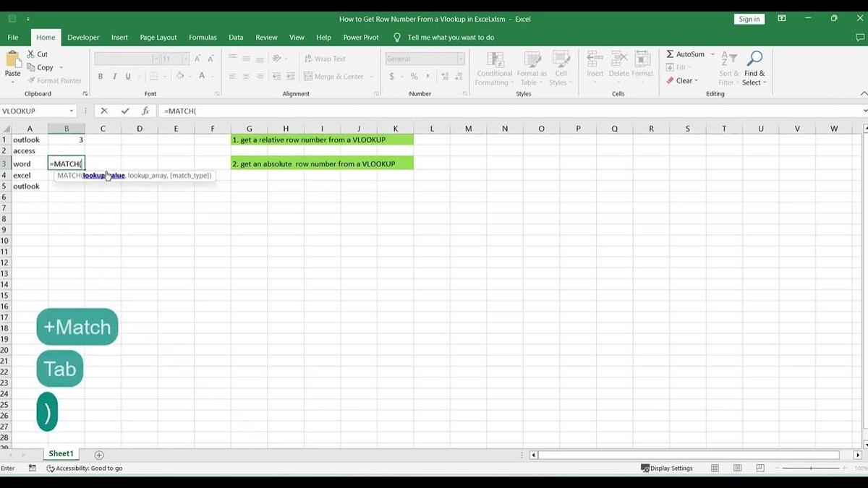
Task: Toggle bold formatting
Action: (101, 75)
